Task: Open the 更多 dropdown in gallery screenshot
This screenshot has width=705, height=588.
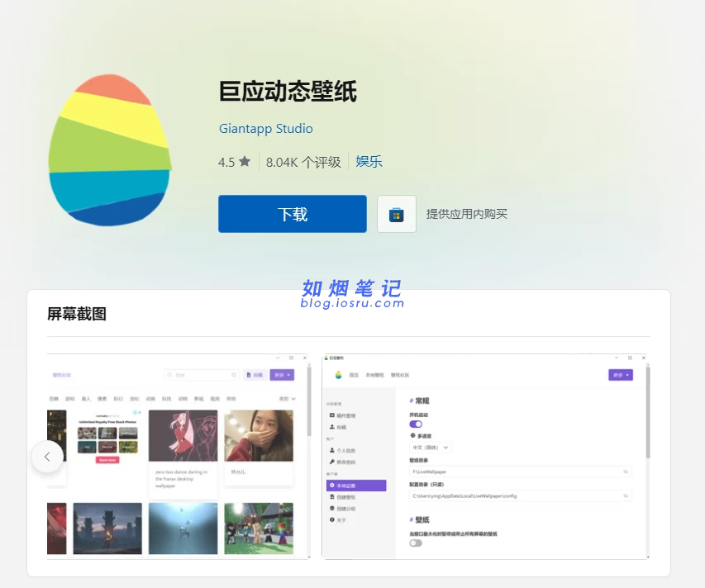Action: click(282, 375)
